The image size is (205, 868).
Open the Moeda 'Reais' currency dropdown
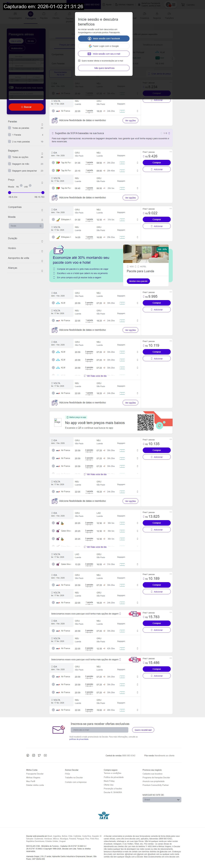click(x=26, y=226)
